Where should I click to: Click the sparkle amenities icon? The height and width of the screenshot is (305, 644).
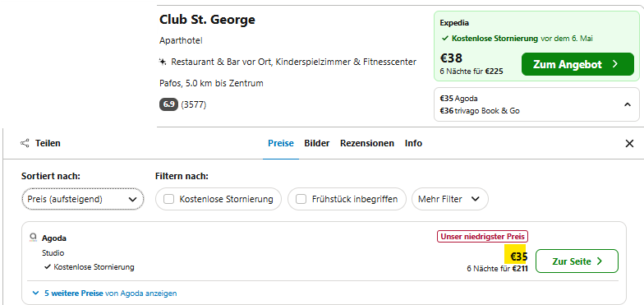163,62
